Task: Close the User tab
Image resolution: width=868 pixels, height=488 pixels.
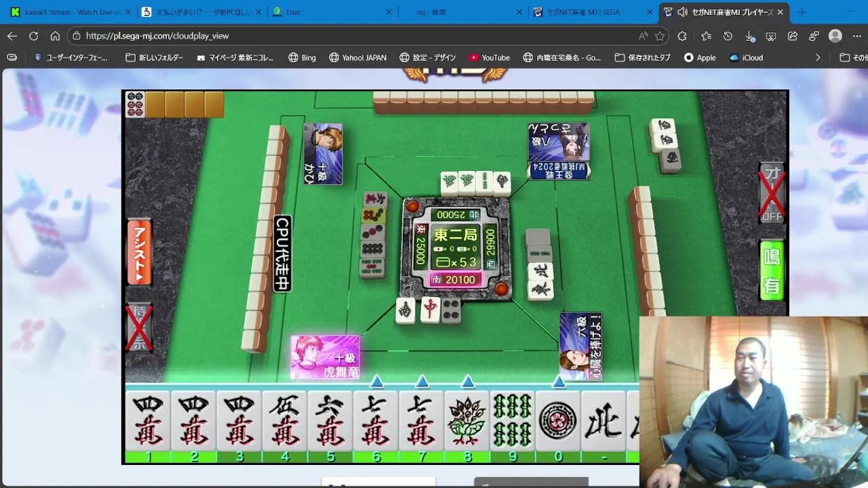Action: click(x=389, y=12)
